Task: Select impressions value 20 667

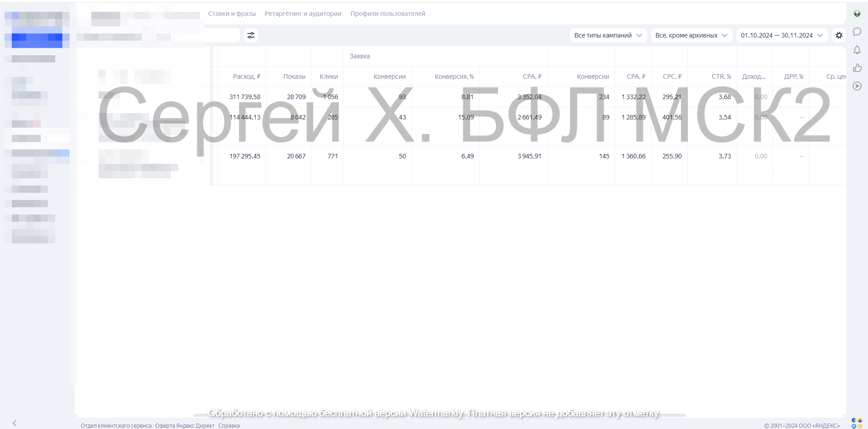Action: [296, 156]
